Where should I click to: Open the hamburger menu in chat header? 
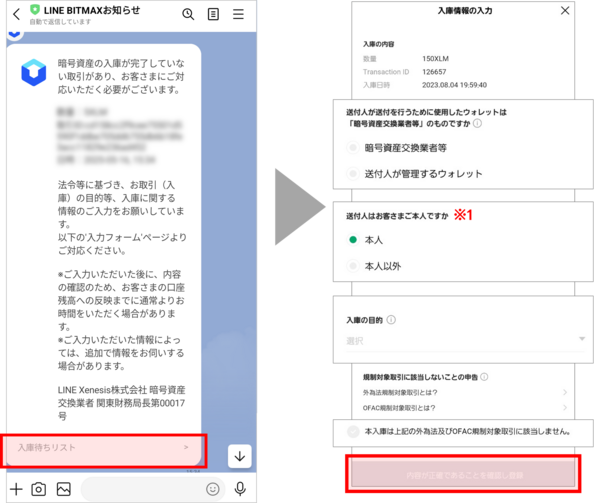238,14
